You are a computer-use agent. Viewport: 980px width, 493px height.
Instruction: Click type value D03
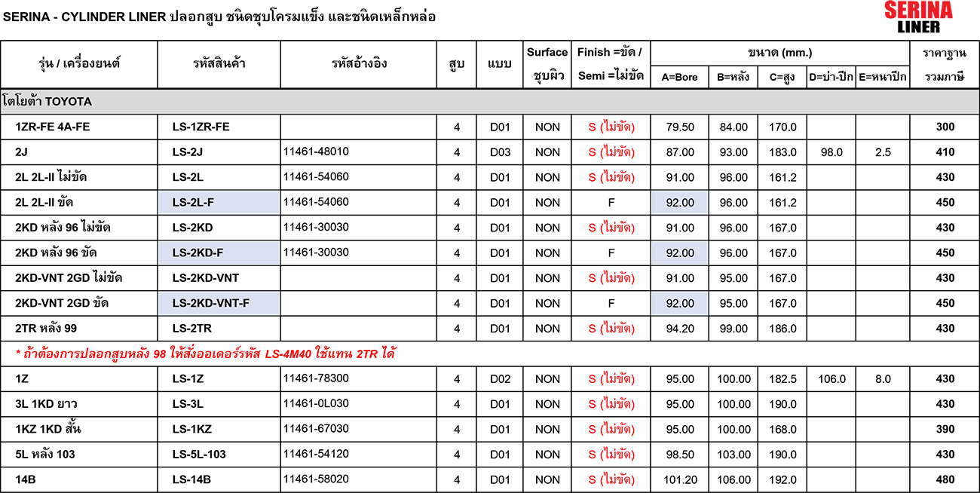(x=500, y=152)
